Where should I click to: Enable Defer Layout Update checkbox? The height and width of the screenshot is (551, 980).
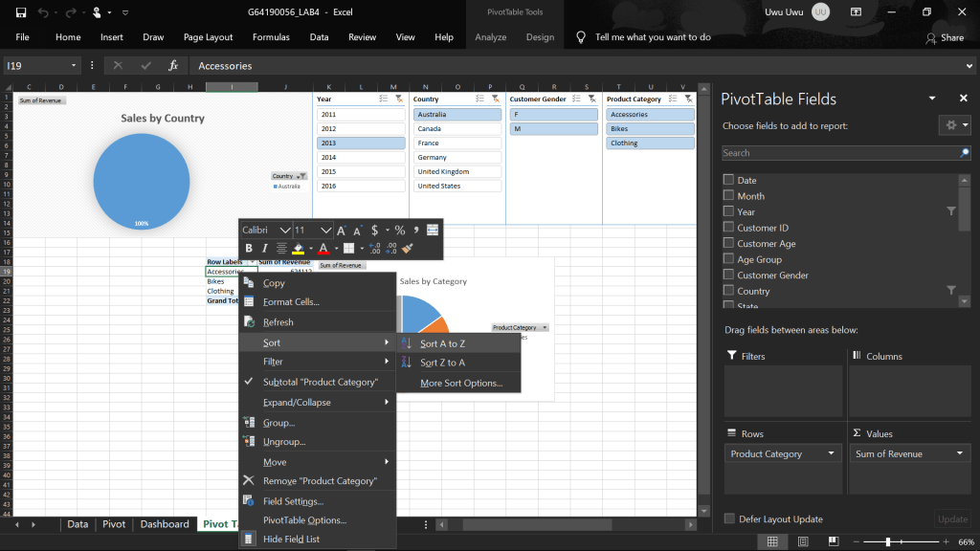(x=729, y=519)
